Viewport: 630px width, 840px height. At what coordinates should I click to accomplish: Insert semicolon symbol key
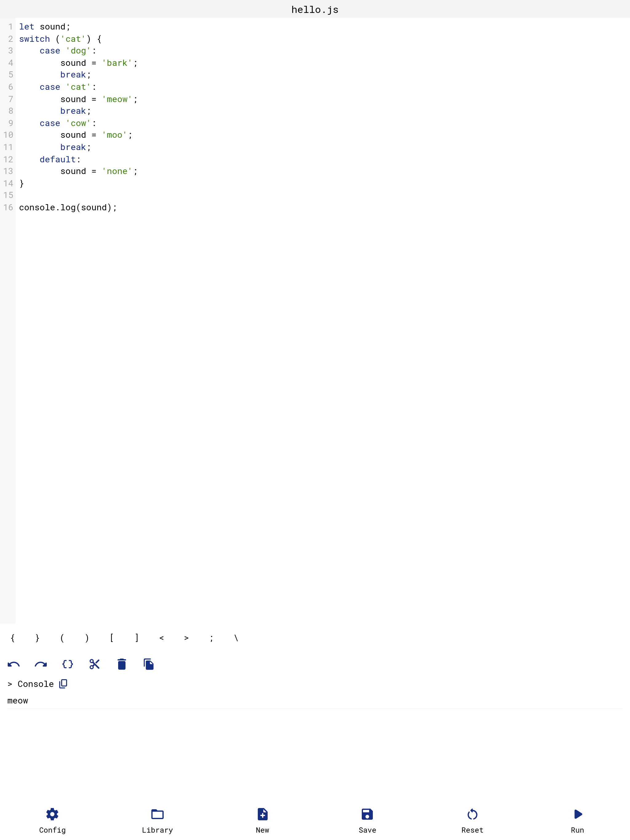(211, 638)
